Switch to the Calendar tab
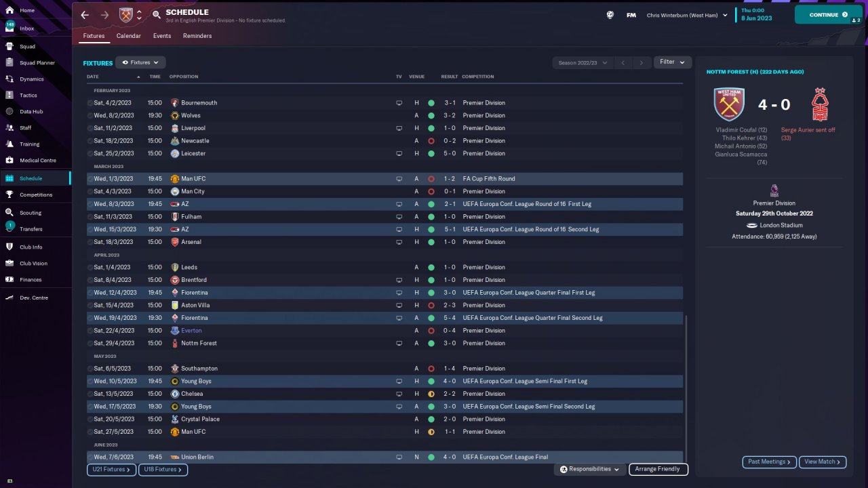This screenshot has width=868, height=488. [x=129, y=36]
